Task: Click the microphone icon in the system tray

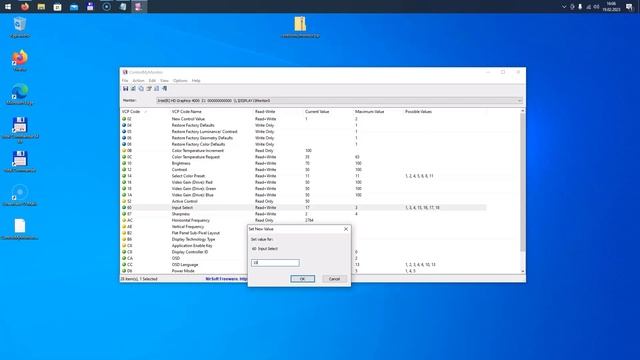Action: pos(580,7)
